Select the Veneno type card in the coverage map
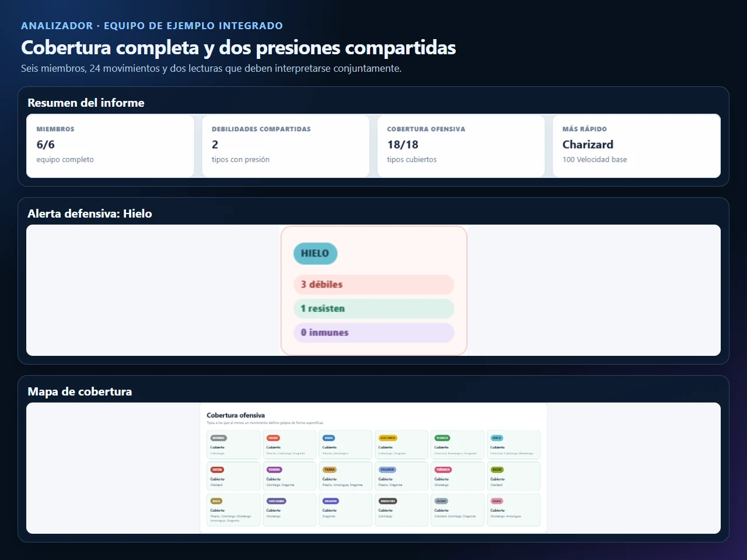The height and width of the screenshot is (560, 747). click(x=289, y=477)
